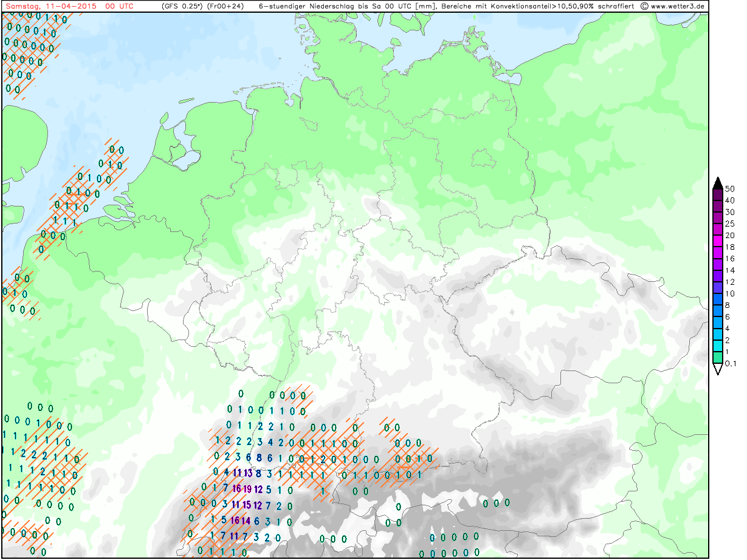The width and height of the screenshot is (747, 560).
Task: Click the precipitation value 13 on the map
Action: pyautogui.click(x=247, y=473)
